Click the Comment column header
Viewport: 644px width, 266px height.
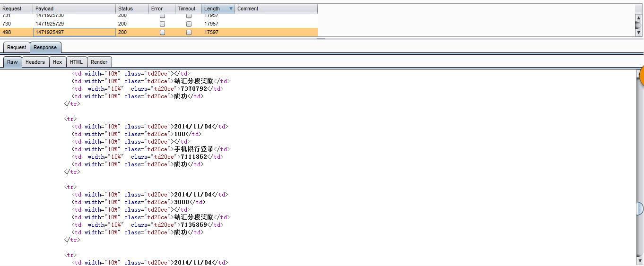tap(276, 9)
